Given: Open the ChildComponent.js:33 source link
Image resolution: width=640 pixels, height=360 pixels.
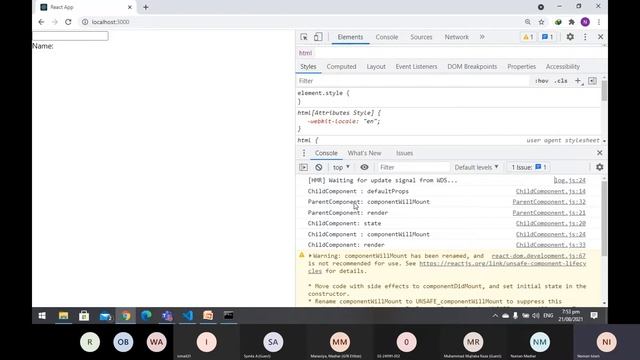Looking at the screenshot, I should tap(551, 245).
